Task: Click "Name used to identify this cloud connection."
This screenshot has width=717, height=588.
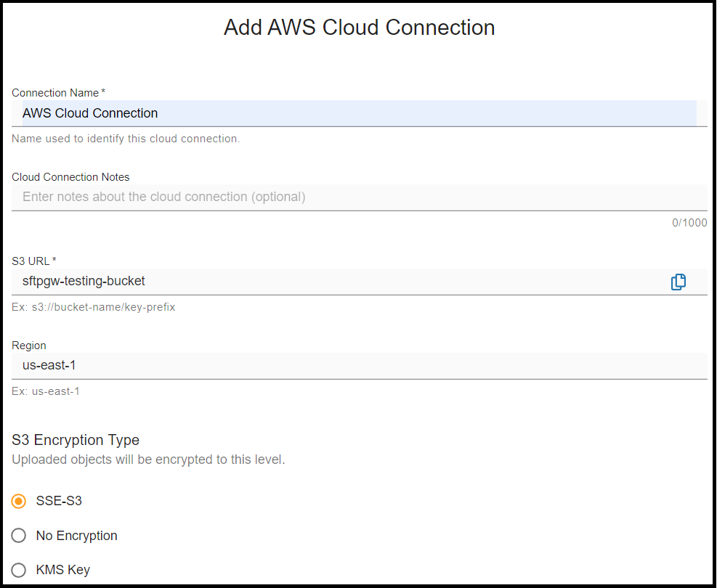Action: point(126,139)
